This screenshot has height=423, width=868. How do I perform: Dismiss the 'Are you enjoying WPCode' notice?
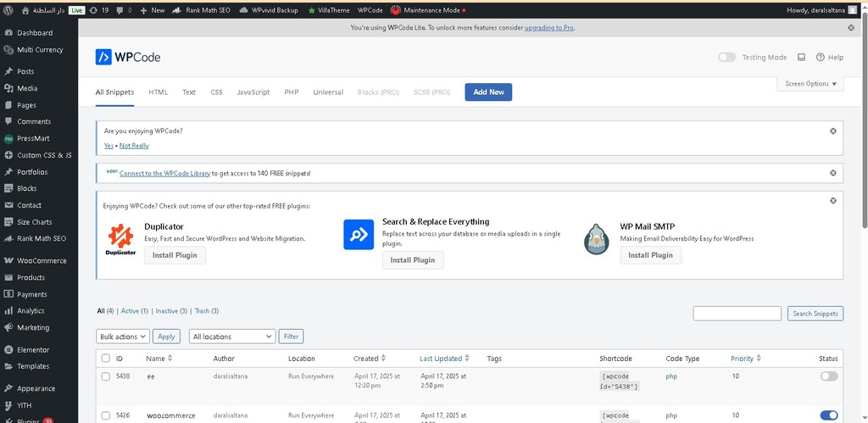(833, 131)
